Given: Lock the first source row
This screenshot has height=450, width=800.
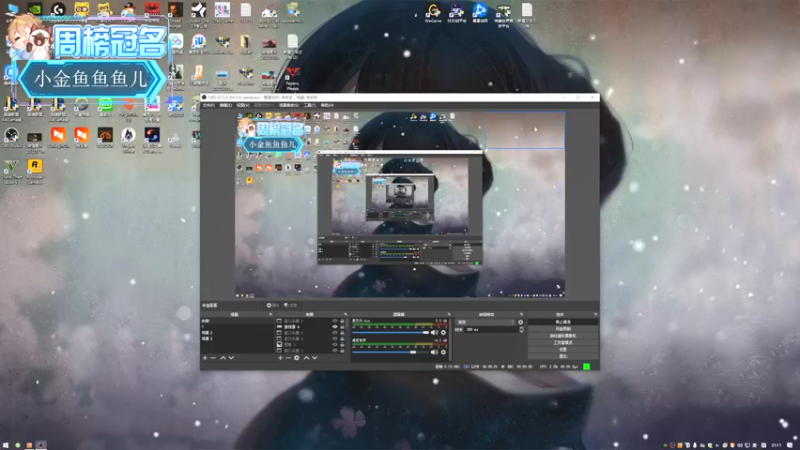Looking at the screenshot, I should coord(342,321).
